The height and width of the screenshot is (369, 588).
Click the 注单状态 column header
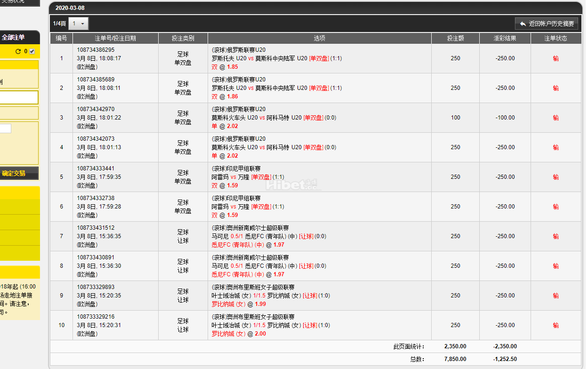(x=556, y=39)
